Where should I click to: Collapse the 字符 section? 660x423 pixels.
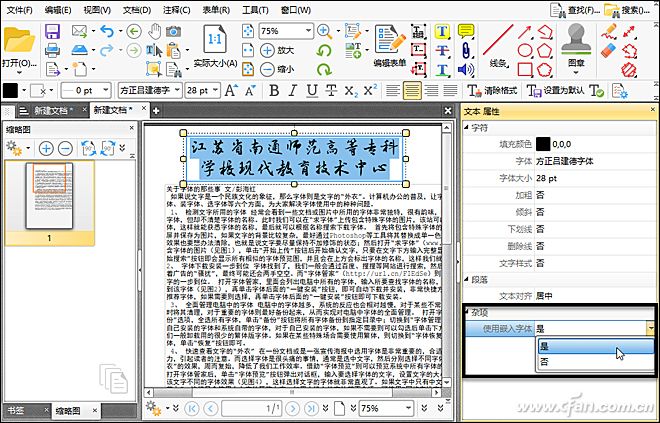467,127
